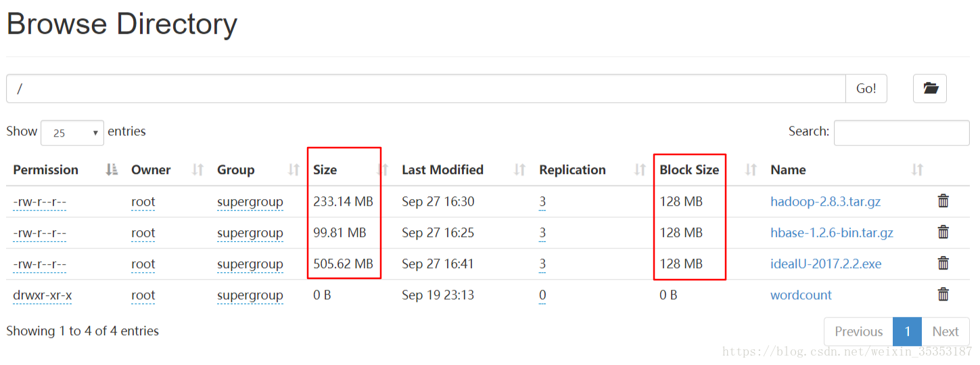Click the 233.14 MB size cell
This screenshot has width=980, height=365.
tap(343, 202)
